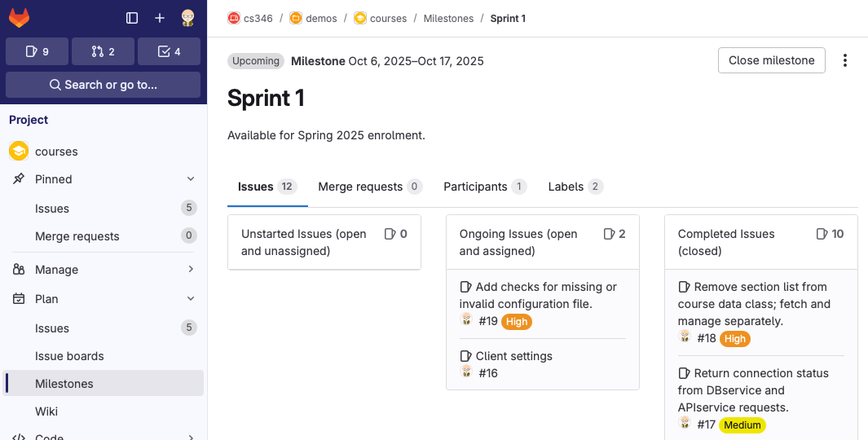Expand the Manage section
This screenshot has height=440, width=868.
click(191, 270)
